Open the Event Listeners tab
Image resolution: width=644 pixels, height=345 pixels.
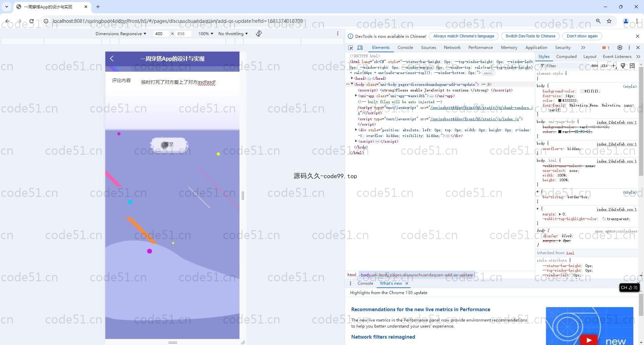pyautogui.click(x=617, y=57)
